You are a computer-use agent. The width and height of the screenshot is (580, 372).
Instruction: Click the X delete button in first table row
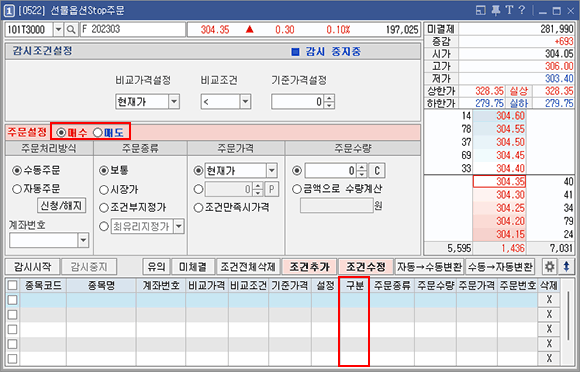pos(549,300)
